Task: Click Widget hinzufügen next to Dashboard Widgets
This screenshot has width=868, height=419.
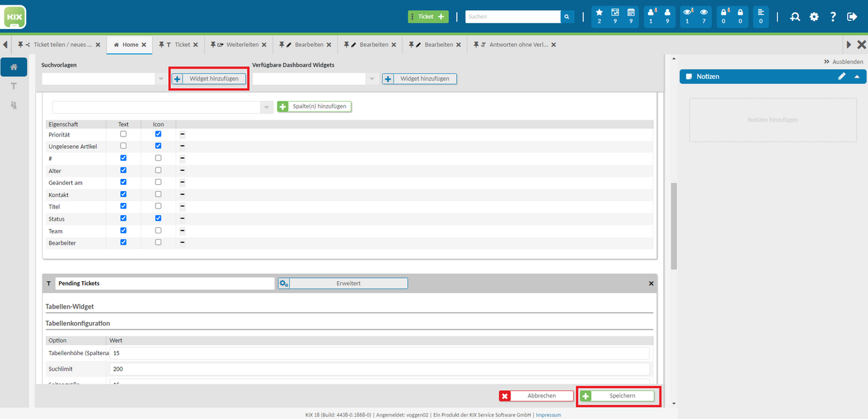Action: coord(419,79)
